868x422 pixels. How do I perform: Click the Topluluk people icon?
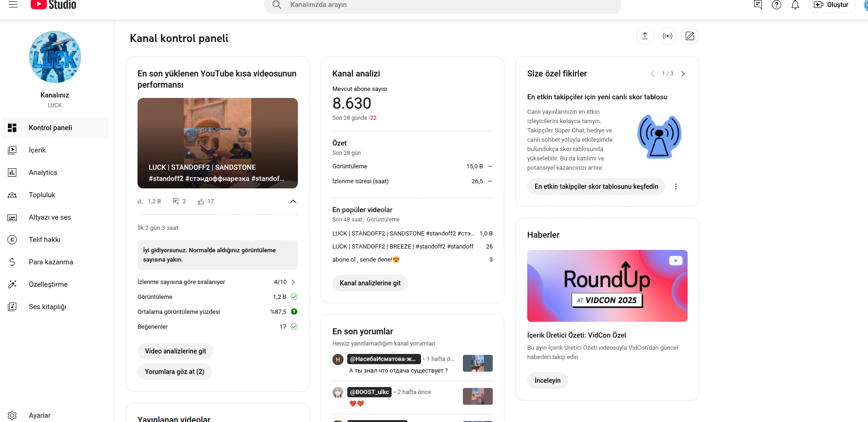12,195
